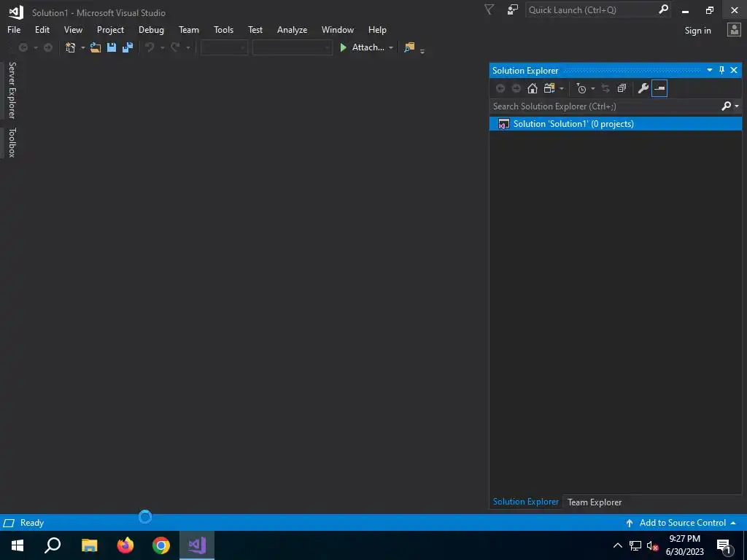Select Solution 'Solution1' (0 projects) node
The image size is (747, 560).
pos(616,124)
